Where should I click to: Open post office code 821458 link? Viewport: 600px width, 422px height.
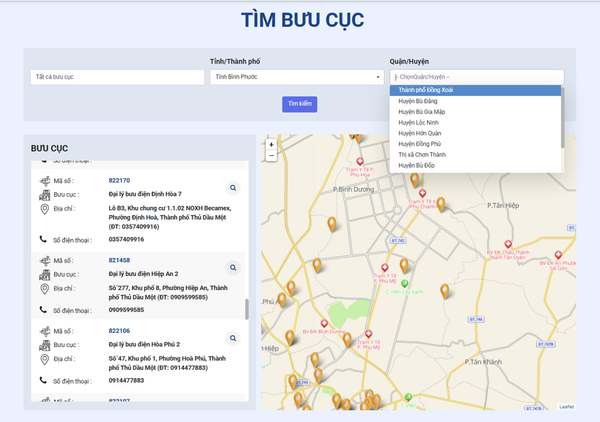point(118,260)
